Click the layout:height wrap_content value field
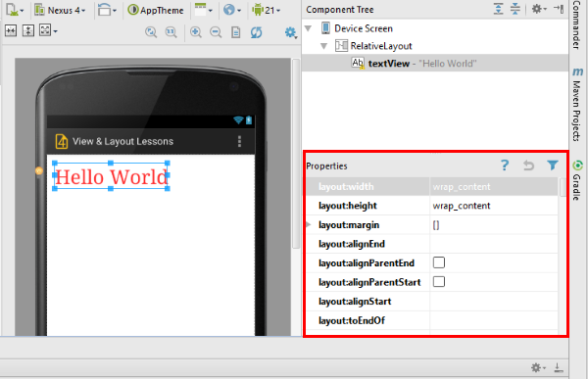The height and width of the screenshot is (379, 588). point(494,206)
